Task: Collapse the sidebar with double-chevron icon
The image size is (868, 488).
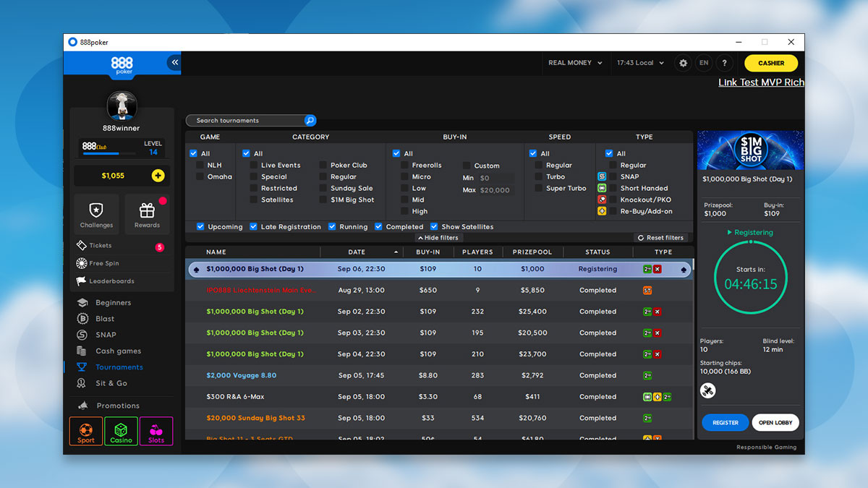Action: (x=174, y=63)
